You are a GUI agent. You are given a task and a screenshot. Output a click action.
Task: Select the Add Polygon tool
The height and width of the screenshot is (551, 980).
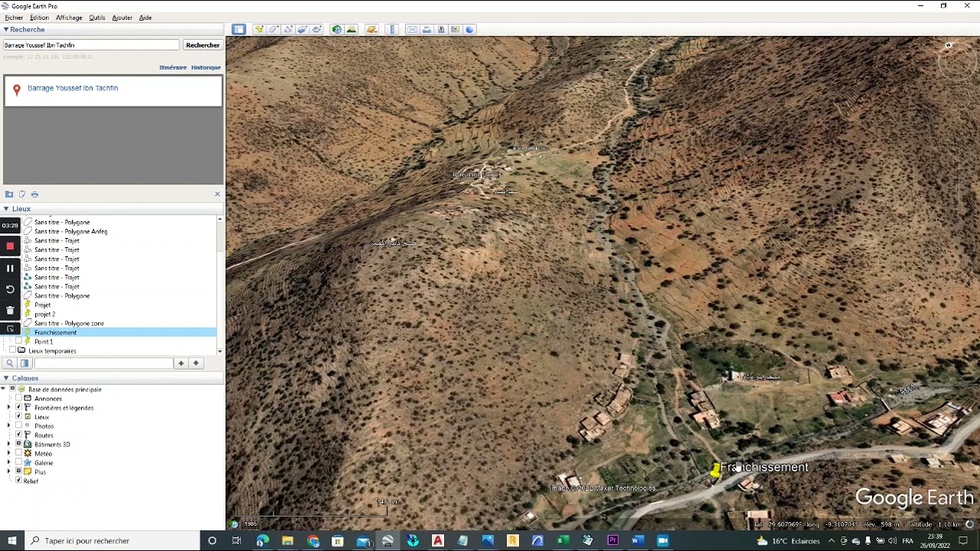point(273,29)
